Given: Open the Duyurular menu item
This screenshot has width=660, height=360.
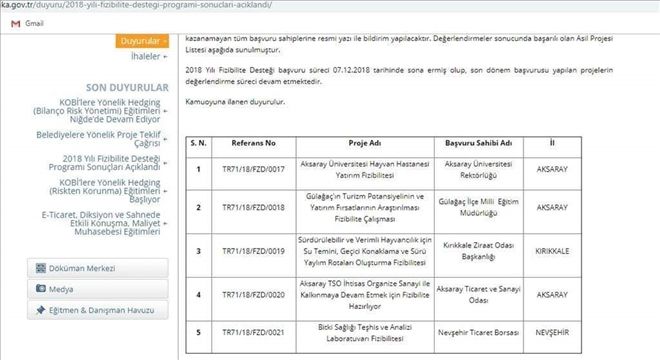Looking at the screenshot, I should [142, 41].
